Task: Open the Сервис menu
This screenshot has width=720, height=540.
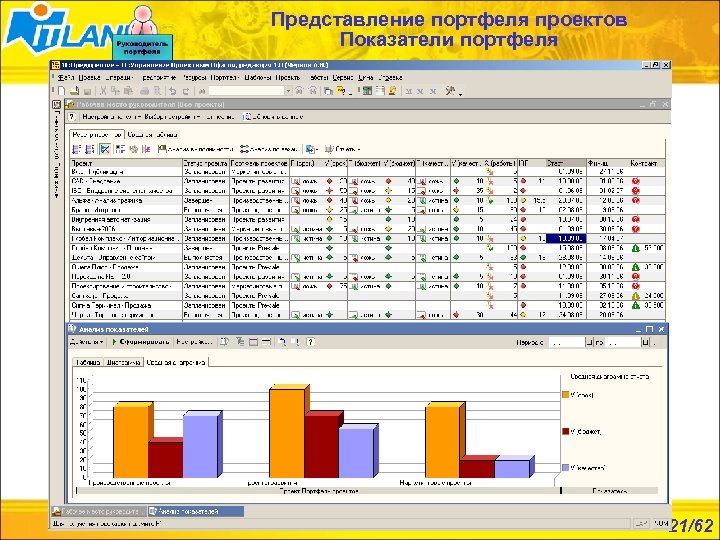Action: click(343, 78)
